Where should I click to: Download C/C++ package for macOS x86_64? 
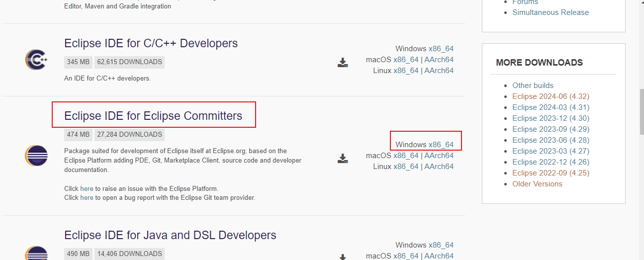tap(406, 60)
